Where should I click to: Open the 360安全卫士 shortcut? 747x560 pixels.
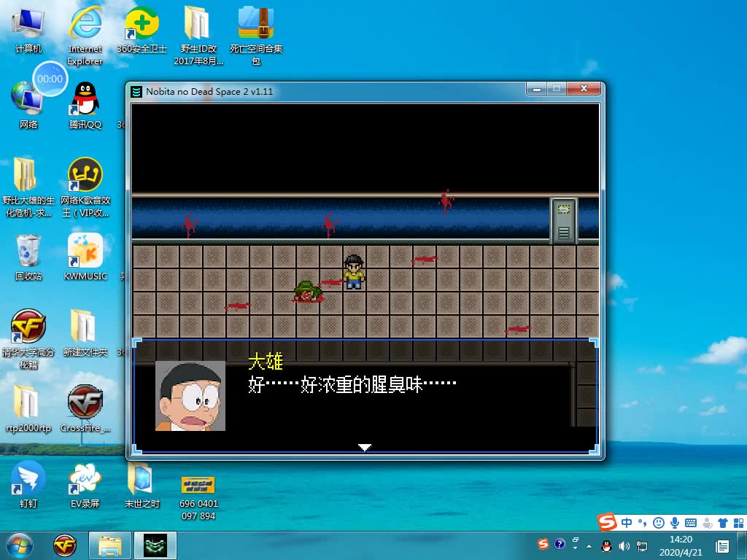[x=142, y=29]
